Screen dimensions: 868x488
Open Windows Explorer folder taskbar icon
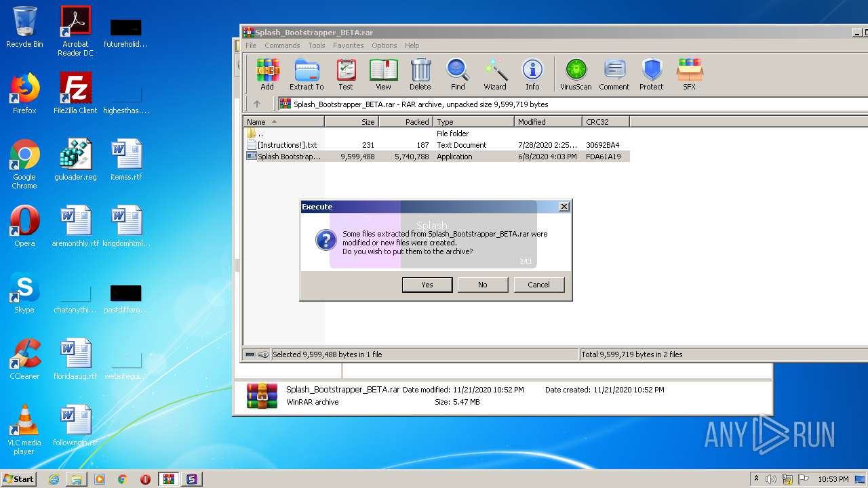tap(77, 479)
